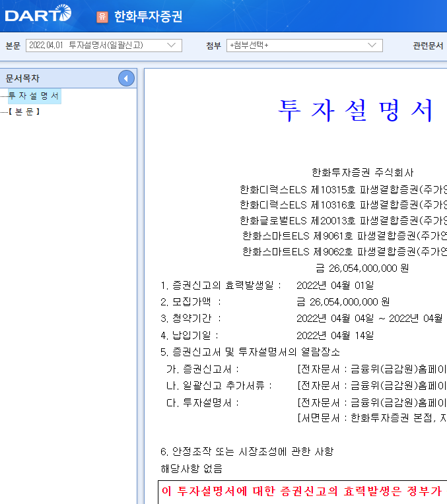Click the line 한화디럭스ELS 제10316호
Screen dimensions: 447x504
click(x=343, y=205)
